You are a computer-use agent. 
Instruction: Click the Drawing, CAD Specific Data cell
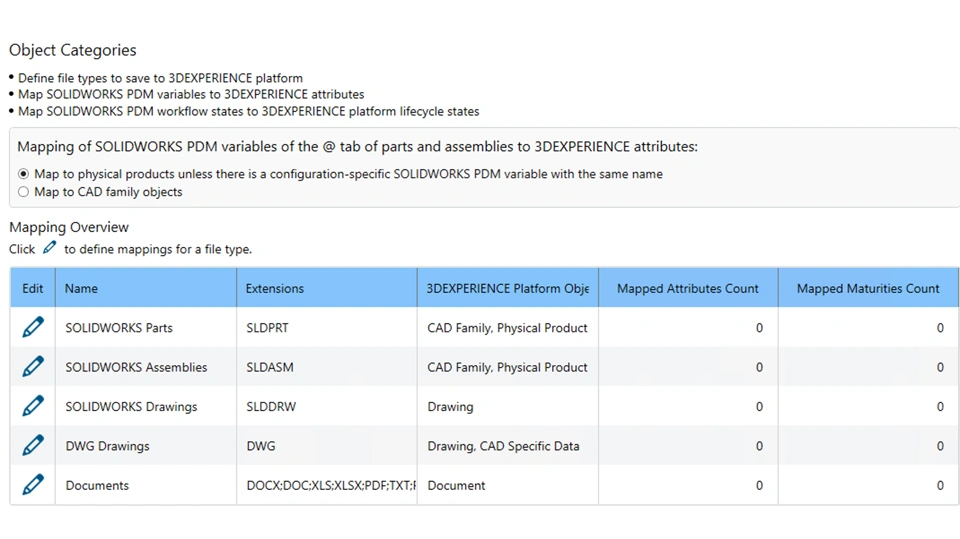click(x=508, y=446)
